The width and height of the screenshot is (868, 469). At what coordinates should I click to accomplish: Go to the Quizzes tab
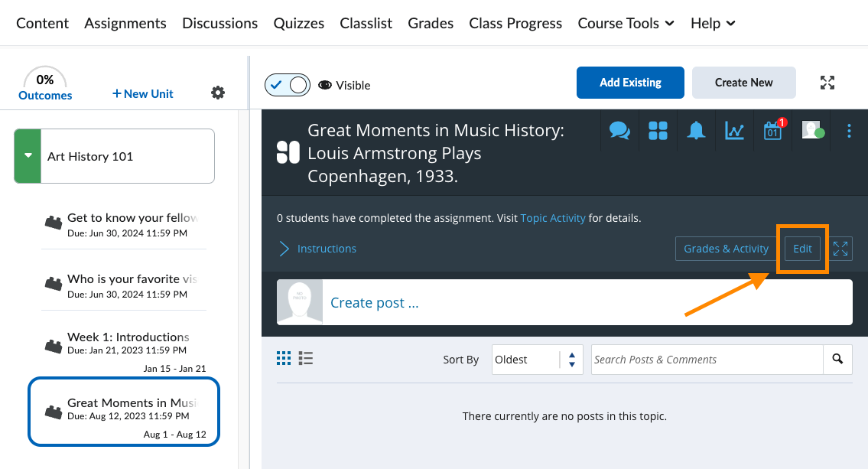[x=298, y=23]
